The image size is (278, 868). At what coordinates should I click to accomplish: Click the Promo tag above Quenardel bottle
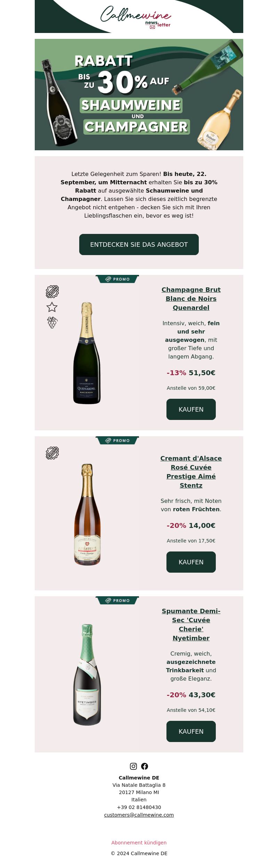coord(117,279)
